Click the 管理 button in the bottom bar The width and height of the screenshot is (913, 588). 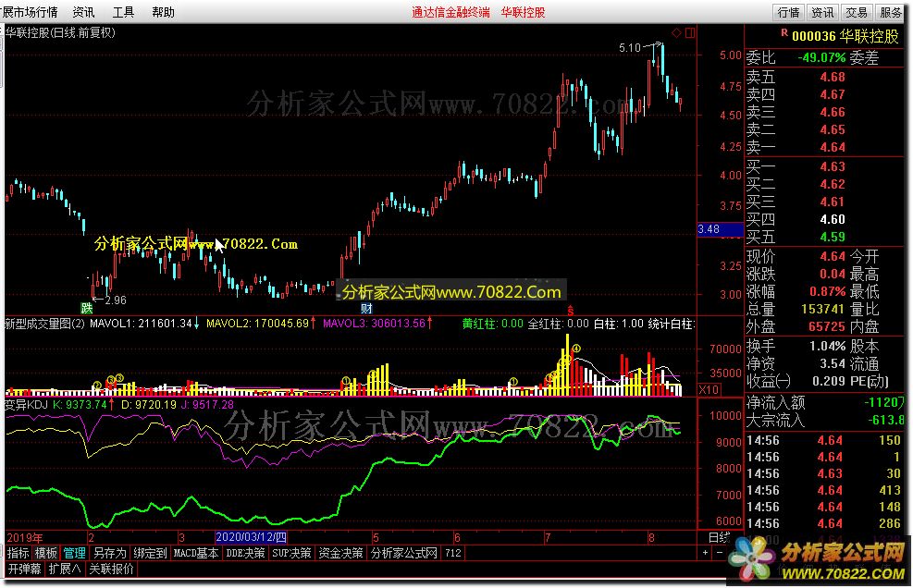coord(75,553)
